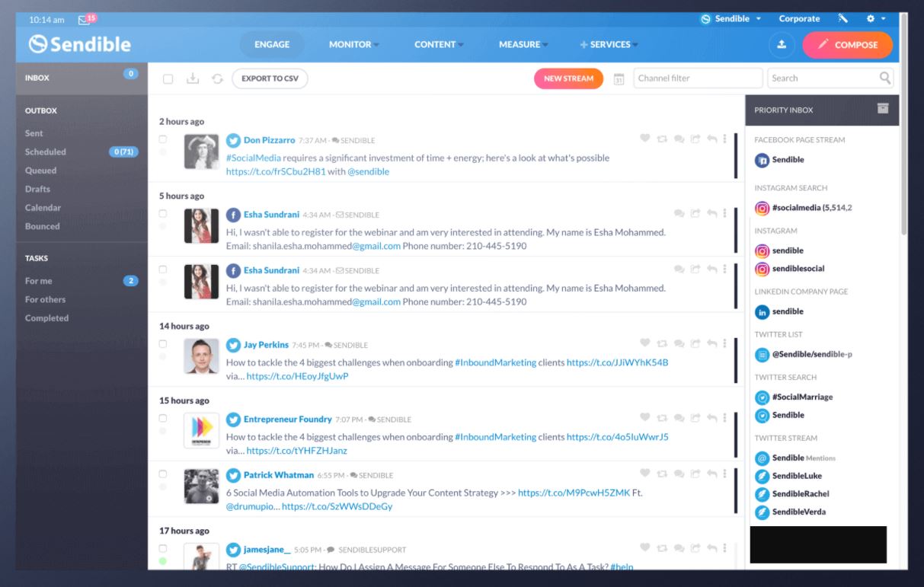Open the Calendar view in the sidebar
Screen dimensions: 924x587
43,208
